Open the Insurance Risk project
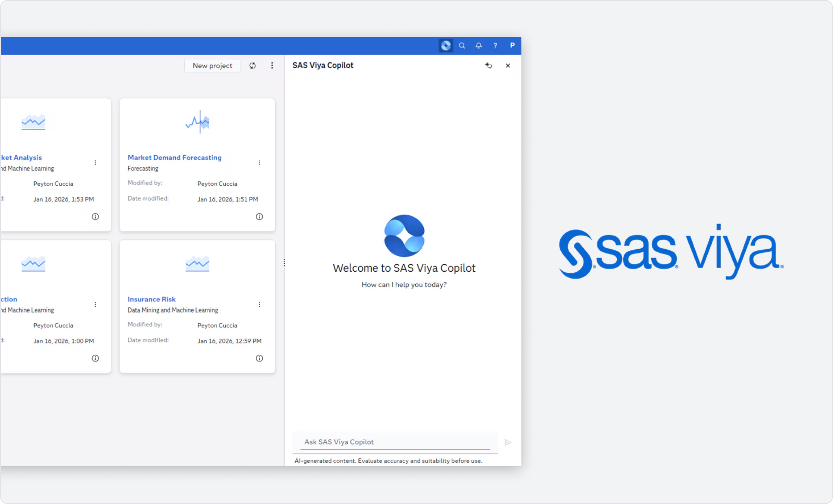This screenshot has width=833, height=504. [x=152, y=299]
